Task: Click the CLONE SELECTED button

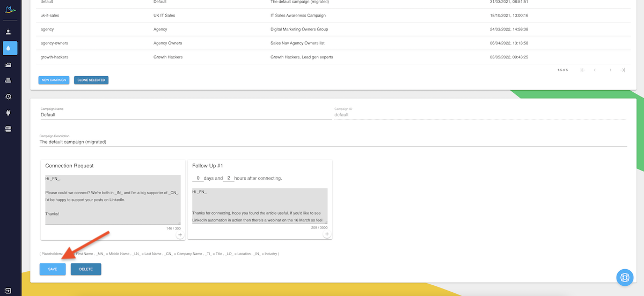Action: (91, 80)
